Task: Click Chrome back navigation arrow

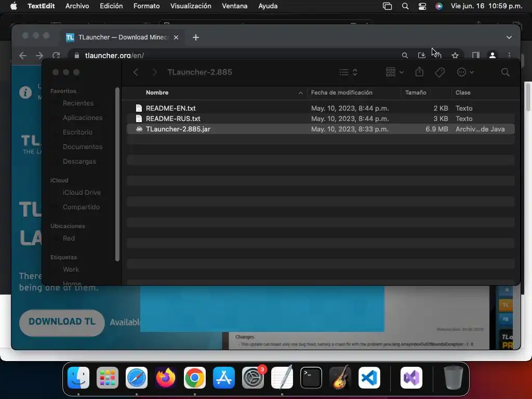Action: (23, 55)
